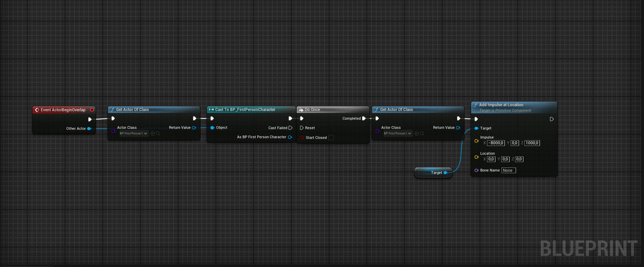
Task: Click the purple Bone Name pin
Action: click(x=476, y=170)
